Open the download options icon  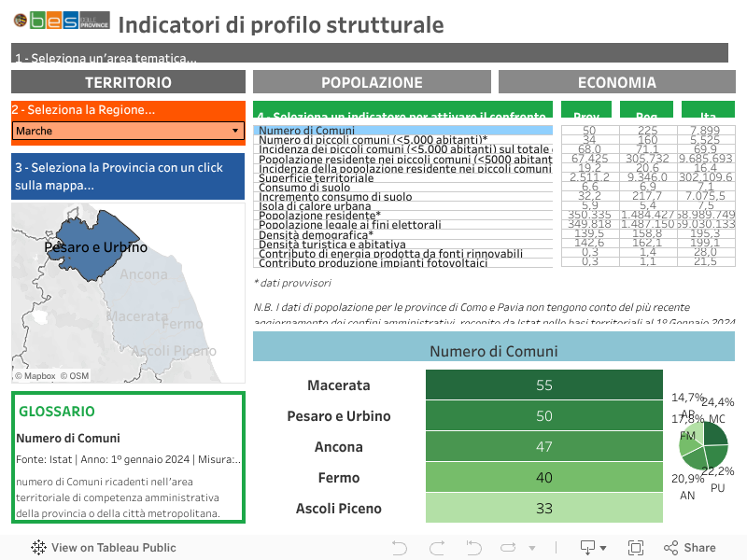coord(588,548)
